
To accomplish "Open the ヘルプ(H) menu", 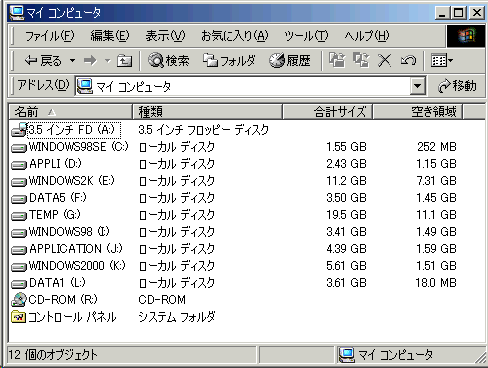I will click(x=367, y=36).
